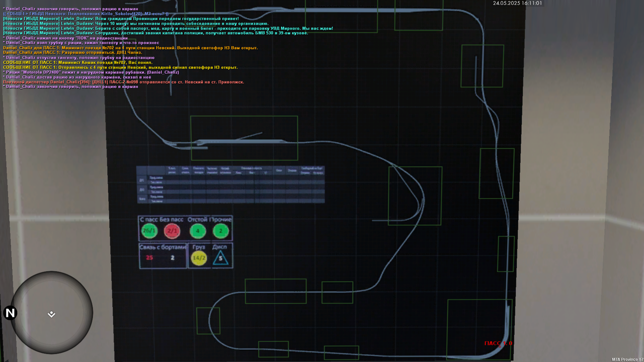Select the green Отстой indicator showing 4
This screenshot has height=362, width=644.
point(198,231)
